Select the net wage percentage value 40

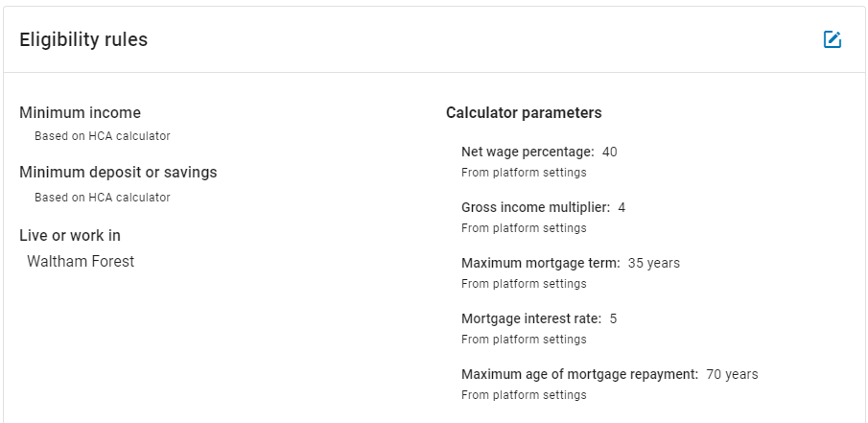[609, 152]
